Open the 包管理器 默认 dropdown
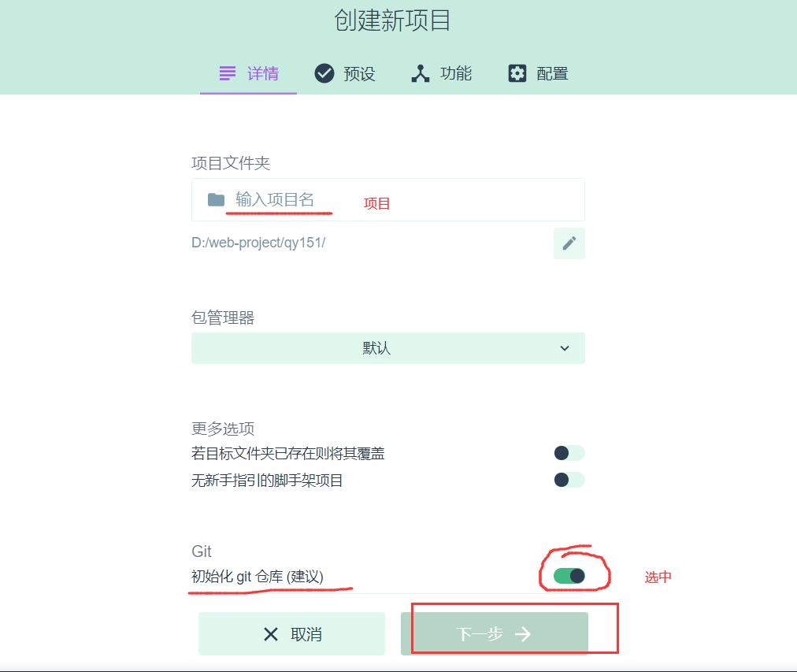The width and height of the screenshot is (797, 672). click(x=387, y=348)
